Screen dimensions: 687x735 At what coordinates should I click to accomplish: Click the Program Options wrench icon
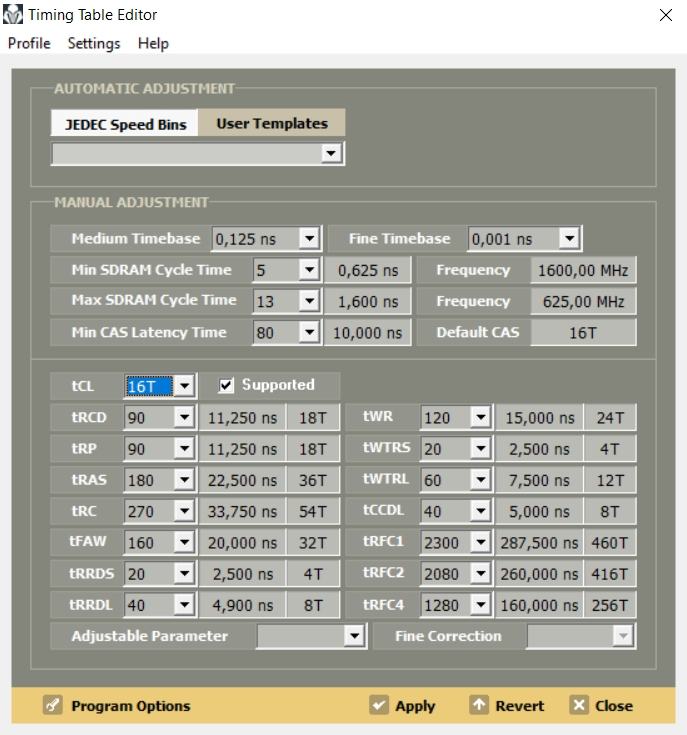[x=52, y=705]
